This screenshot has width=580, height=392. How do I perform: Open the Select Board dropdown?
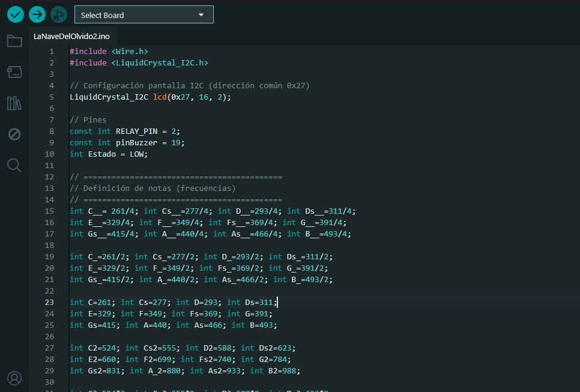(x=144, y=15)
